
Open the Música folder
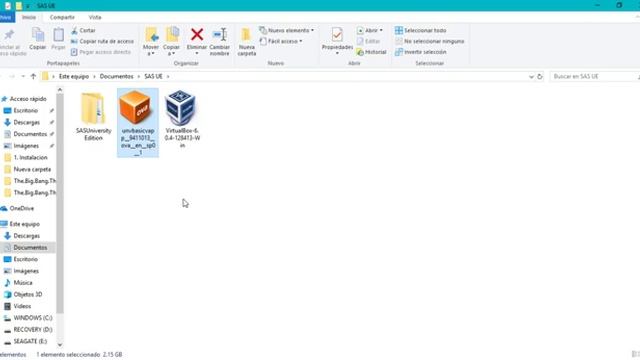click(23, 283)
